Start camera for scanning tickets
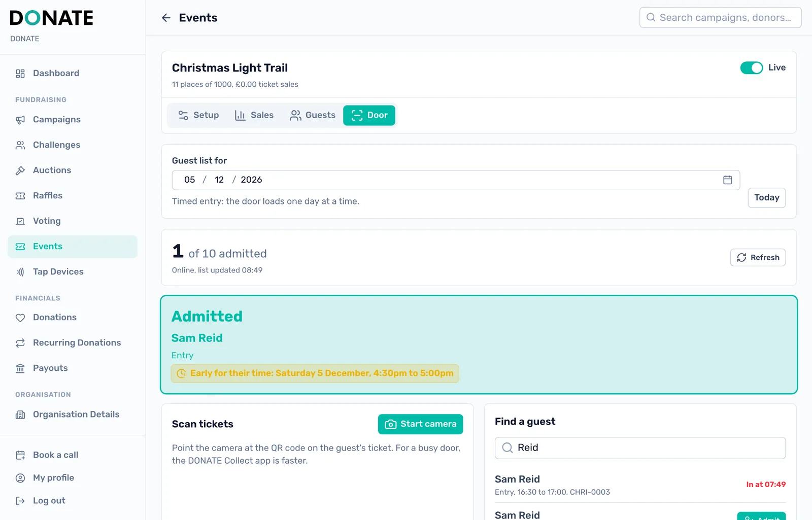 420,424
